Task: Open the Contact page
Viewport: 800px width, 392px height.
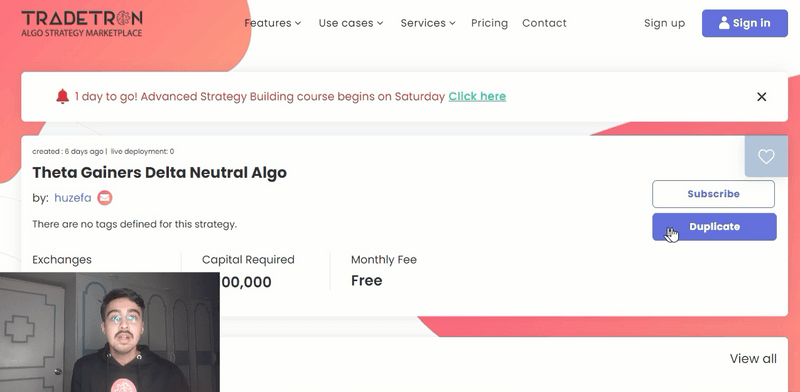Action: point(544,23)
